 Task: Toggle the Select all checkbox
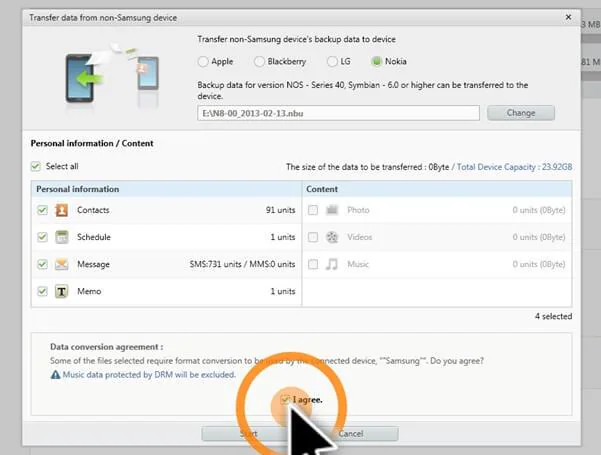(36, 166)
